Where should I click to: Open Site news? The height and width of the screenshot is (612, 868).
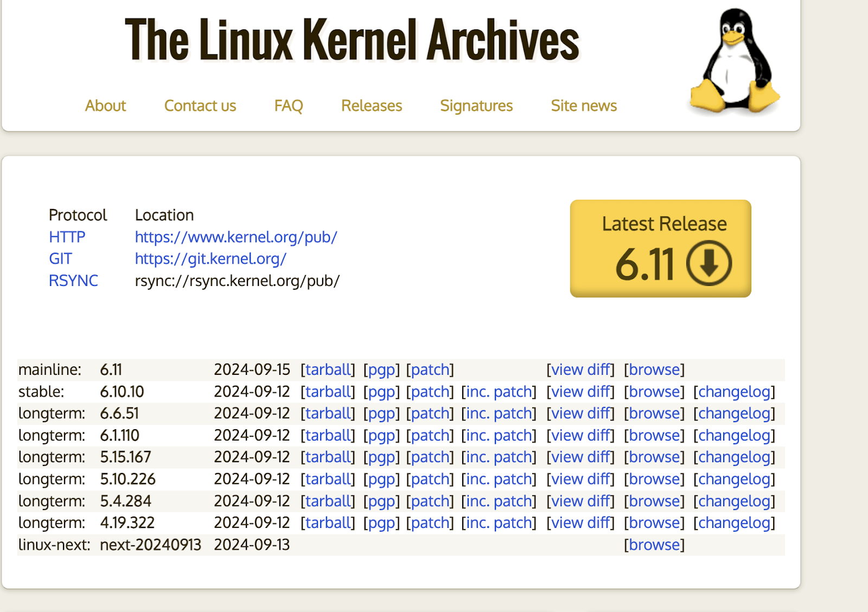583,106
